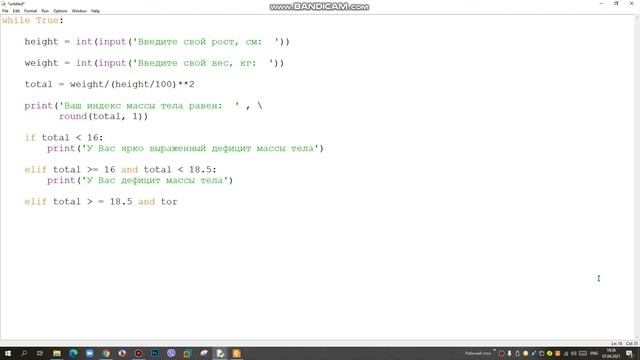Viewport: 640px width, 360px height.
Task: Click the vertical scrollbar of the editor
Action: pyautogui.click(x=637, y=178)
